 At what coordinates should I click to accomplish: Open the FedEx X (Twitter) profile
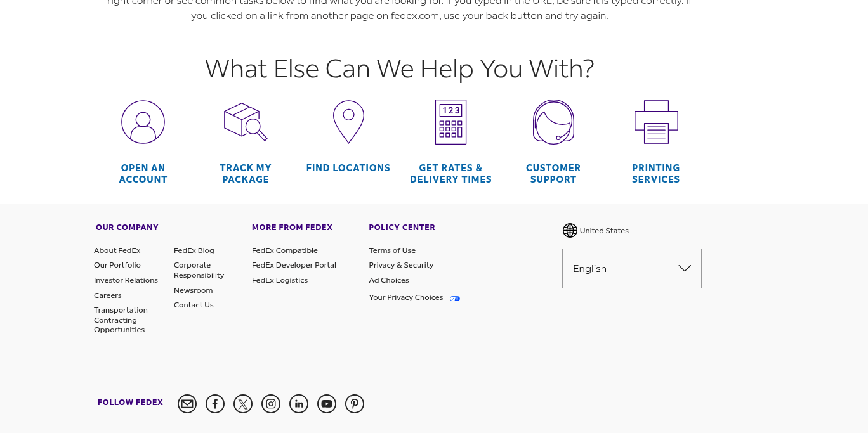(243, 404)
